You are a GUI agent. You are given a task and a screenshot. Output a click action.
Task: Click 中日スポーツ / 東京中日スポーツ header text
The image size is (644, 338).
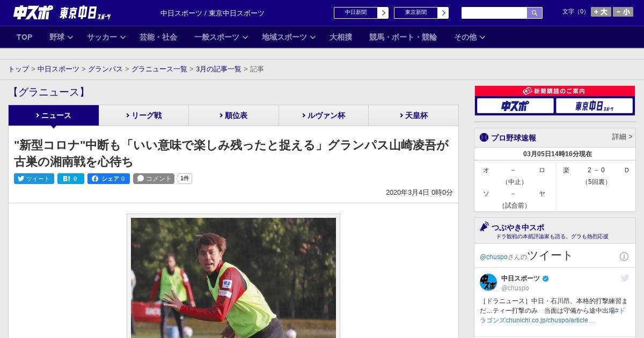click(213, 13)
